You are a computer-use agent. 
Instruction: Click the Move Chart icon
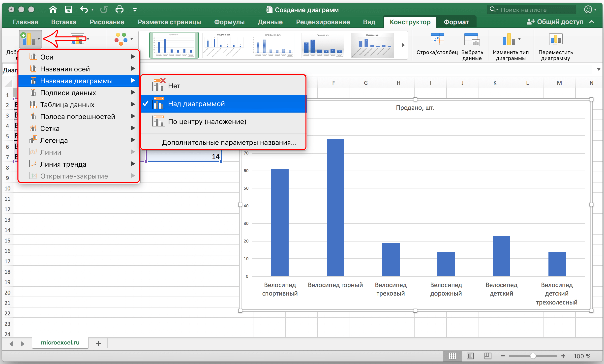[555, 40]
